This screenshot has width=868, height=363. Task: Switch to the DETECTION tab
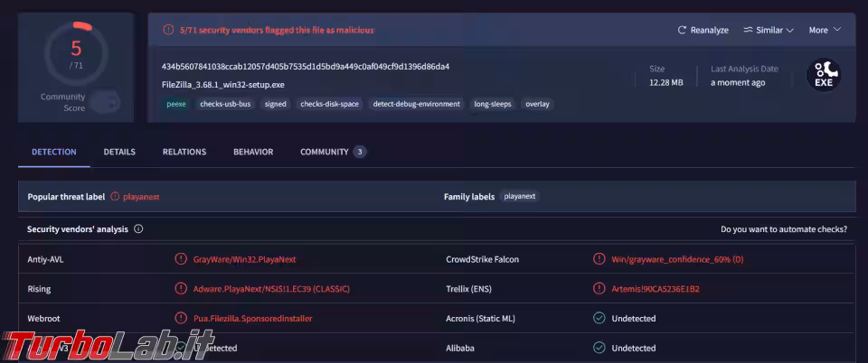[54, 152]
